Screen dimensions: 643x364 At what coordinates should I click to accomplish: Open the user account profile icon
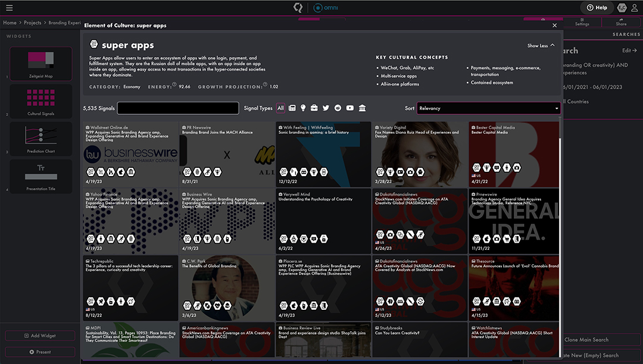point(622,8)
